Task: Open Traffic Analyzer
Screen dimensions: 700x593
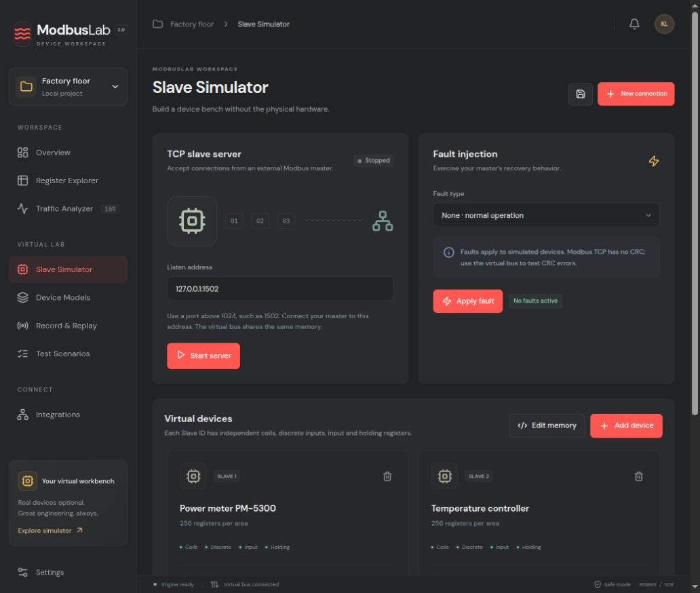Action: click(x=68, y=208)
